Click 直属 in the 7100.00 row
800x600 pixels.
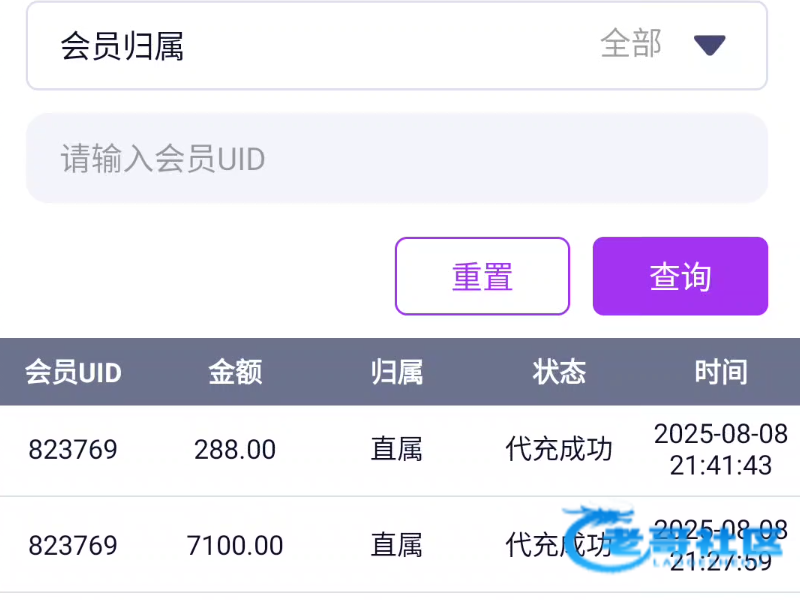(397, 545)
